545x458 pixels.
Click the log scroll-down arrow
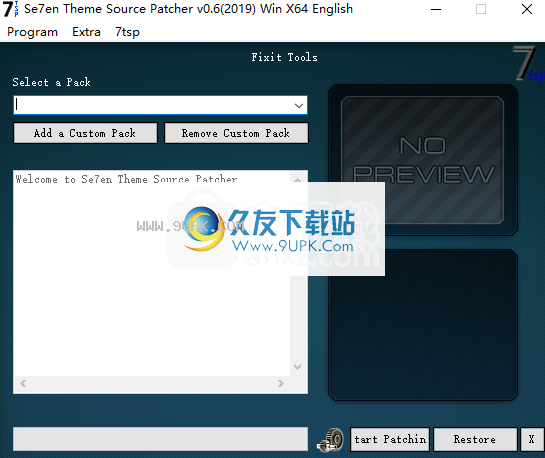coord(298,367)
